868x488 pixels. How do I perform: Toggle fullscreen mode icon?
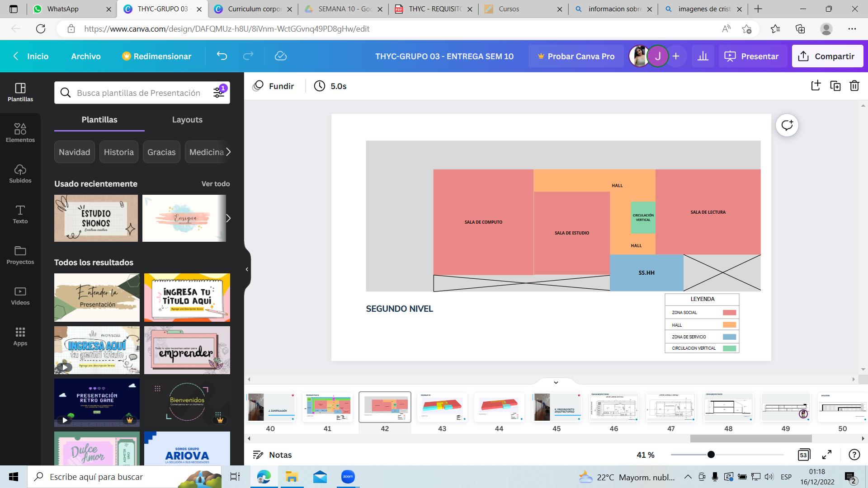[827, 455]
